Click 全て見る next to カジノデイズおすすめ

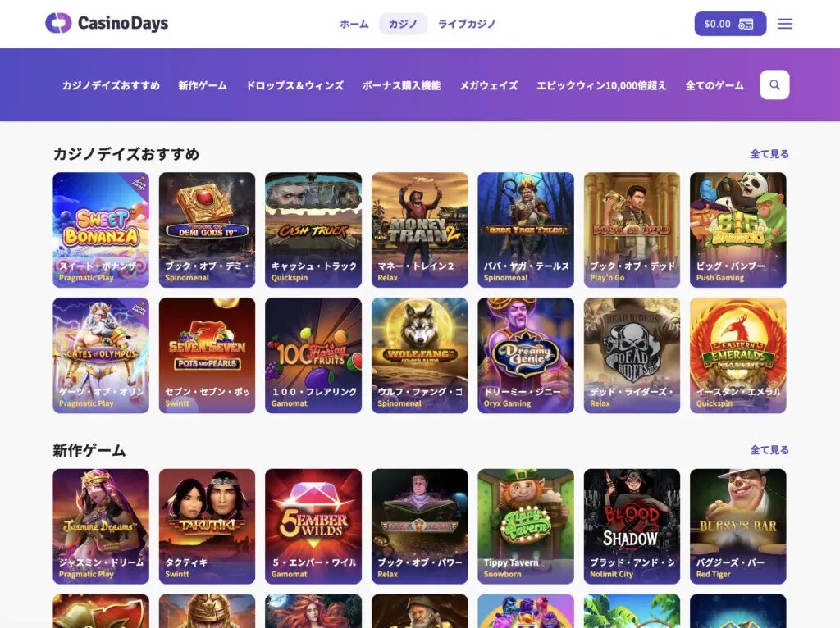pos(769,153)
